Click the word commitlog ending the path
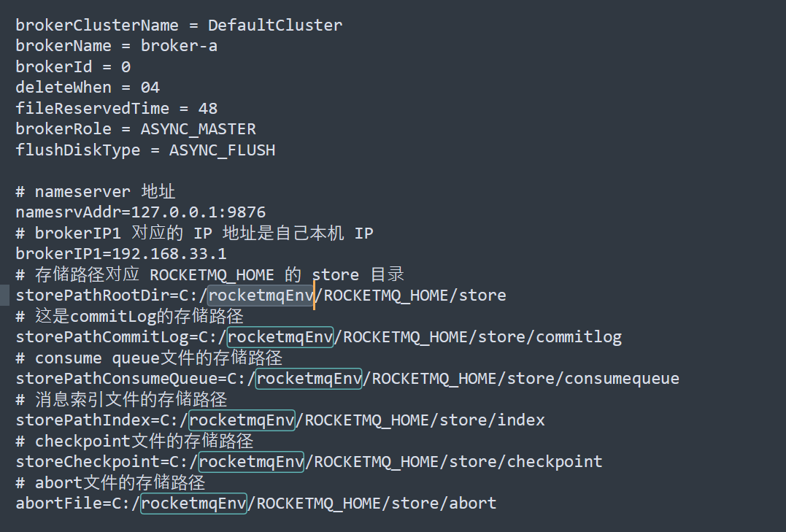This screenshot has width=786, height=532. tap(579, 337)
